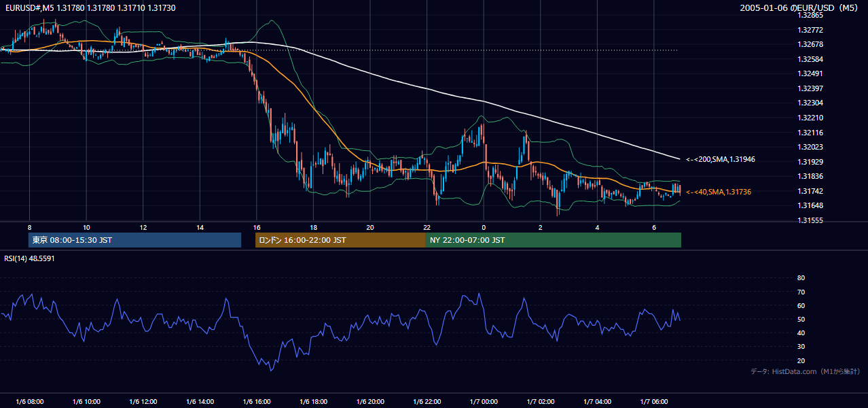Click price axis value 1.32397
Screen dimensions: 868x408
810,88
